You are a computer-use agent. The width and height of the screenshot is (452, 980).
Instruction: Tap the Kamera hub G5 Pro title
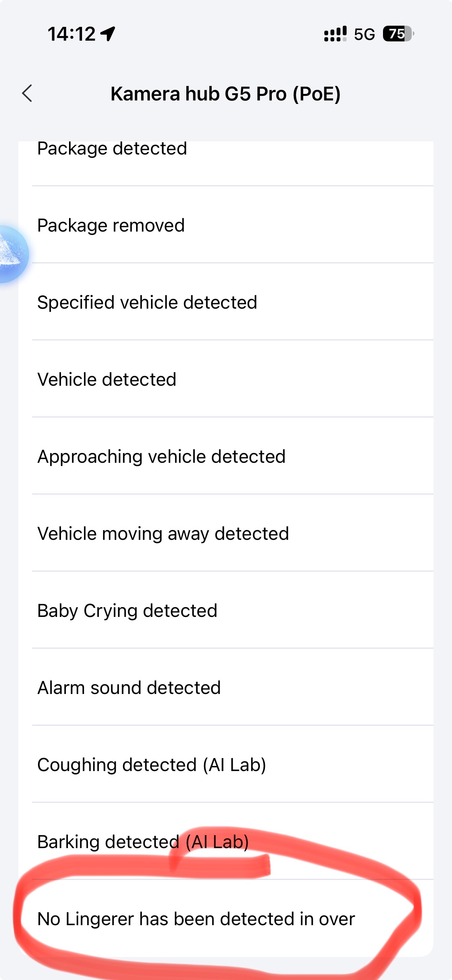point(225,94)
